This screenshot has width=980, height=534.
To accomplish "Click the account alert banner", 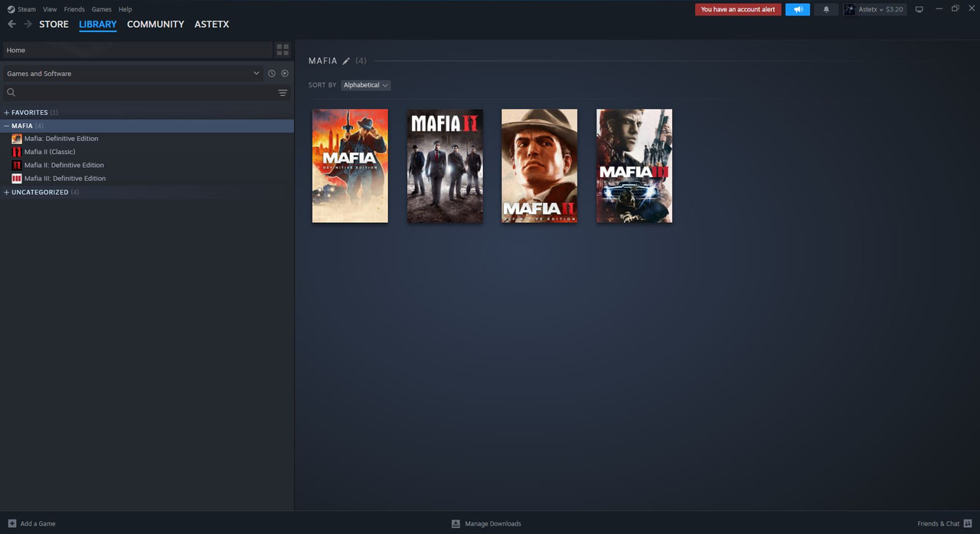I will tap(738, 9).
